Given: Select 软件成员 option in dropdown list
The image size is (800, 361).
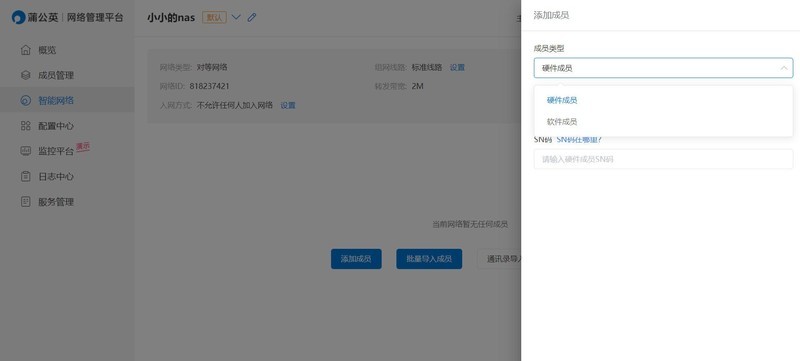Looking at the screenshot, I should click(663, 122).
